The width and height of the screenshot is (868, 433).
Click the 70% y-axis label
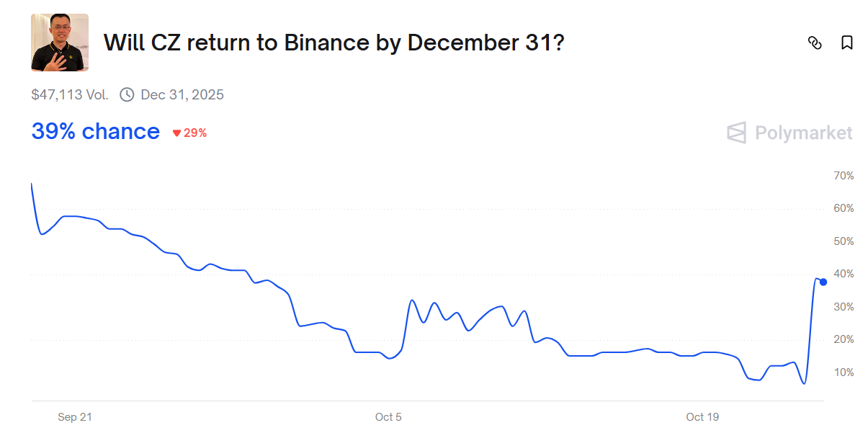click(844, 176)
